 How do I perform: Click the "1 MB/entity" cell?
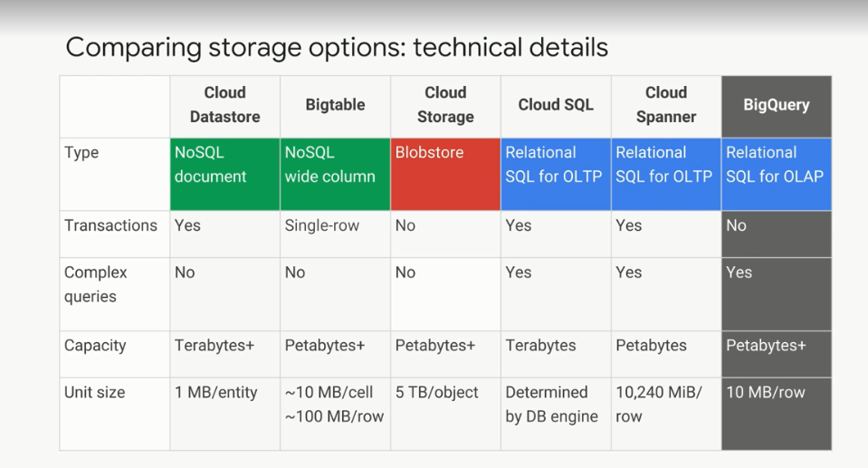pos(216,393)
